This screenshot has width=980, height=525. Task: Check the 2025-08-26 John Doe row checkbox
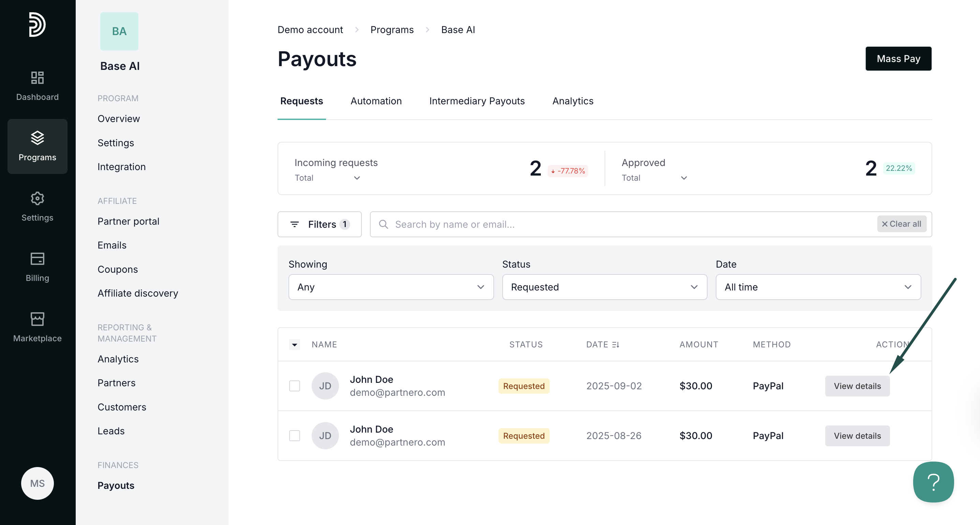pos(295,436)
